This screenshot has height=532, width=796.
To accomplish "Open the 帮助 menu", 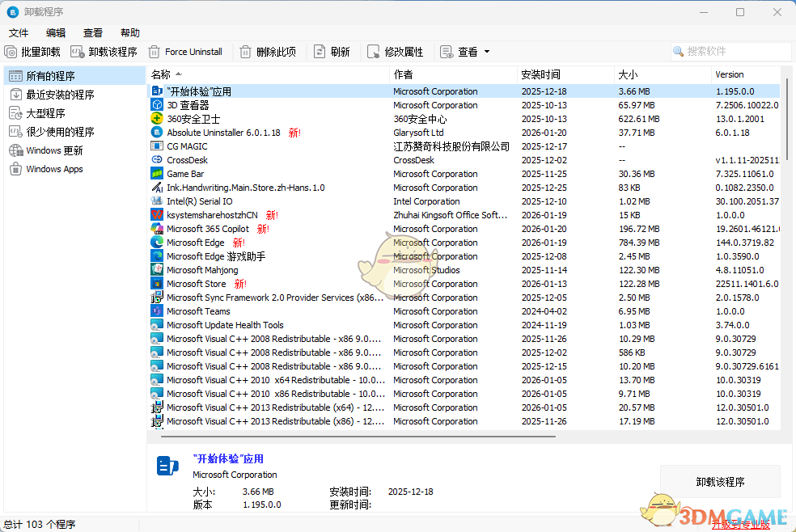I will click(x=129, y=32).
